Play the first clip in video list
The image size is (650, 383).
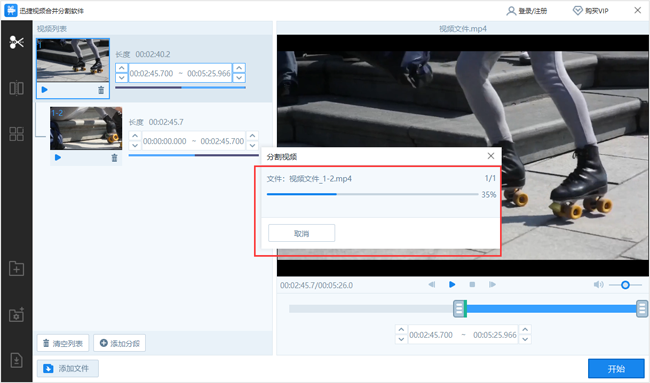tap(45, 90)
